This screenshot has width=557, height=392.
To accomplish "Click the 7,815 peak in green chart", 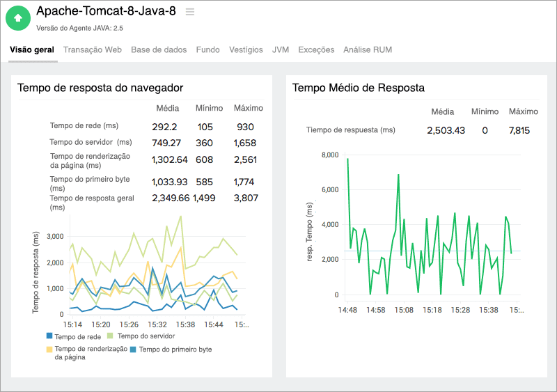I will click(x=347, y=159).
